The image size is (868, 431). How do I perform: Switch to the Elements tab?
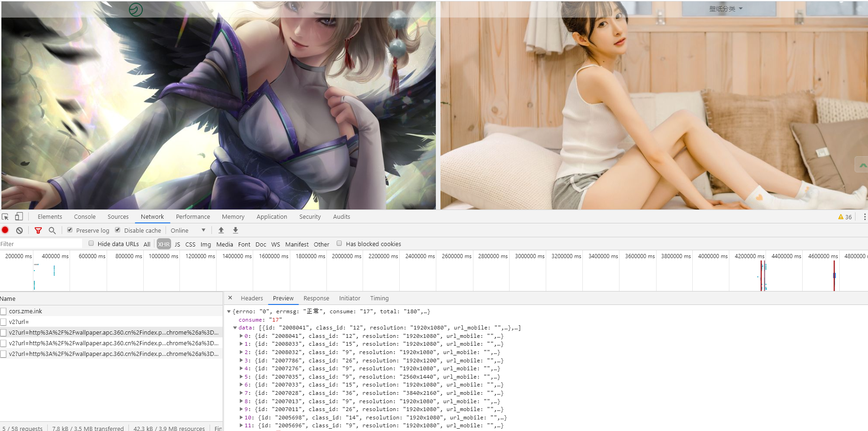pos(50,217)
